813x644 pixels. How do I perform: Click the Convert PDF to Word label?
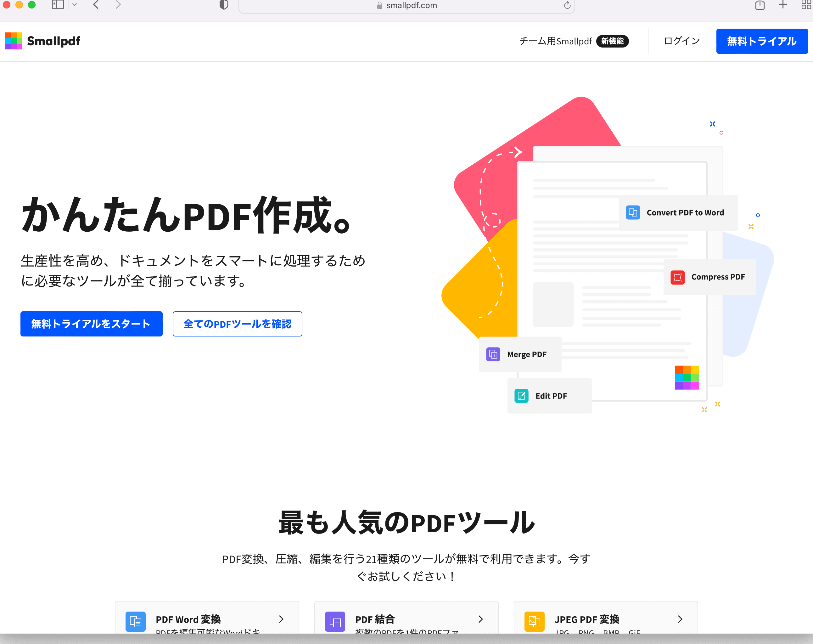click(x=685, y=212)
